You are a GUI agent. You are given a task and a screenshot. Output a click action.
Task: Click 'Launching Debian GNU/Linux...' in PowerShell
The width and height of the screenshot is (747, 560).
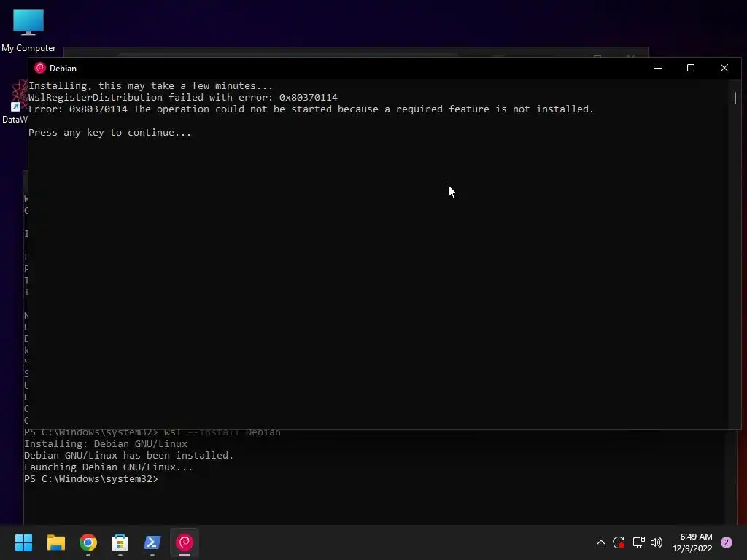(108, 467)
